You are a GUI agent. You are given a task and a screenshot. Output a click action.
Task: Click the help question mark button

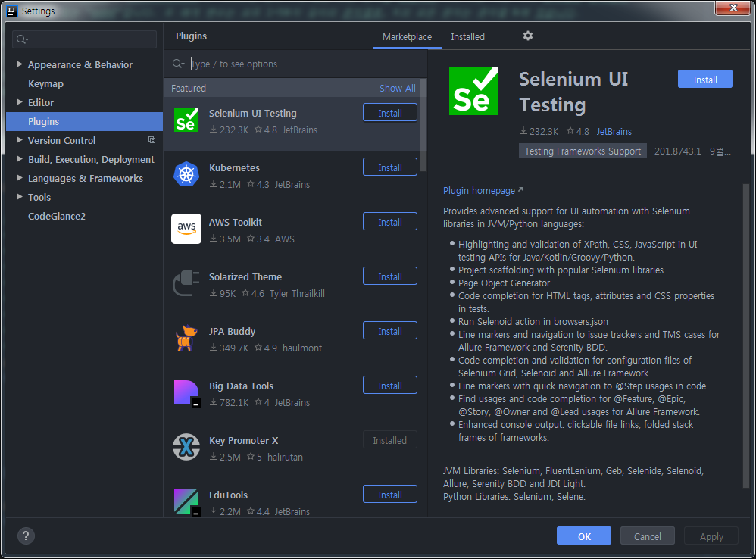(26, 536)
